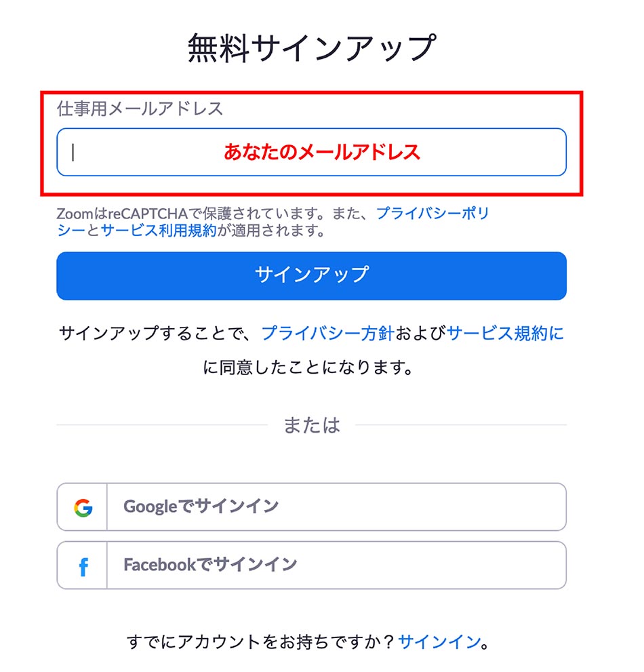Click the red あなたのメールアドレス annotation text
The width and height of the screenshot is (644, 672).
tap(322, 152)
